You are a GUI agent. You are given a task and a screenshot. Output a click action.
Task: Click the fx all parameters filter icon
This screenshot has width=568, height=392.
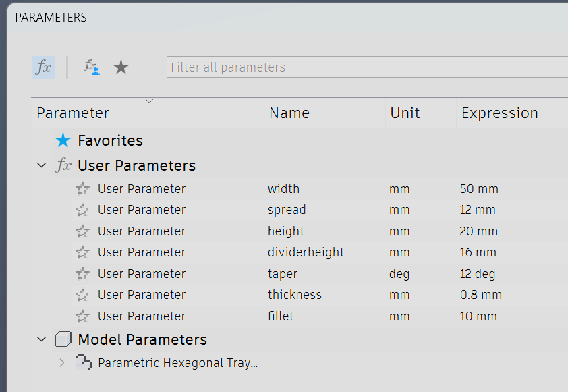click(x=43, y=67)
